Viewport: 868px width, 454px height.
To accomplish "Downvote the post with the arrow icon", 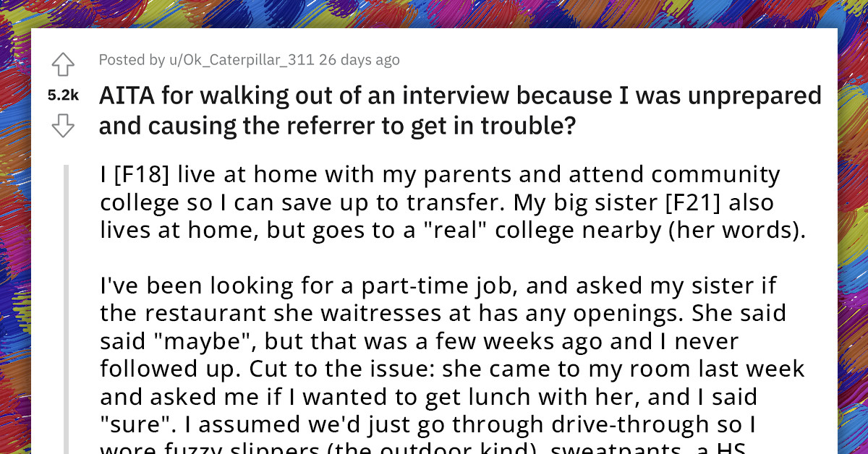I will click(x=63, y=126).
